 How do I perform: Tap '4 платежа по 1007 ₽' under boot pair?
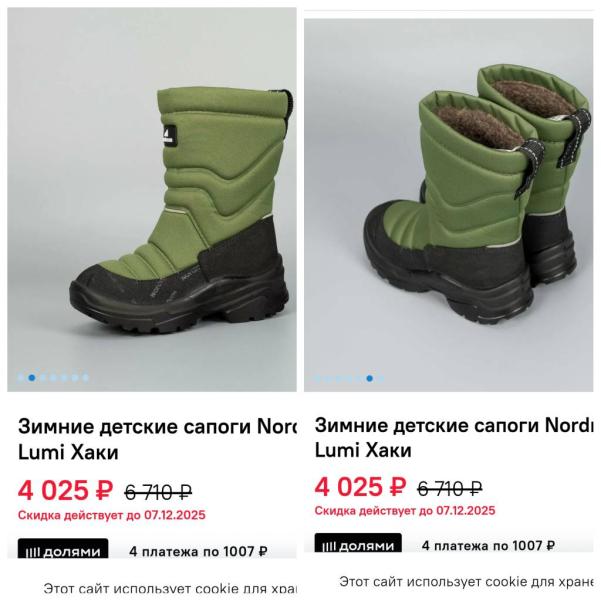pos(488,545)
